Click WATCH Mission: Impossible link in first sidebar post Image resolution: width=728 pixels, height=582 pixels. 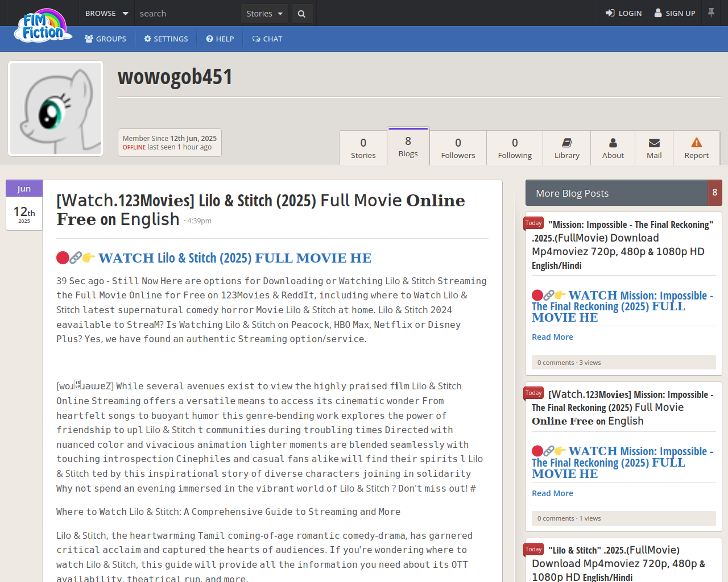click(x=622, y=306)
